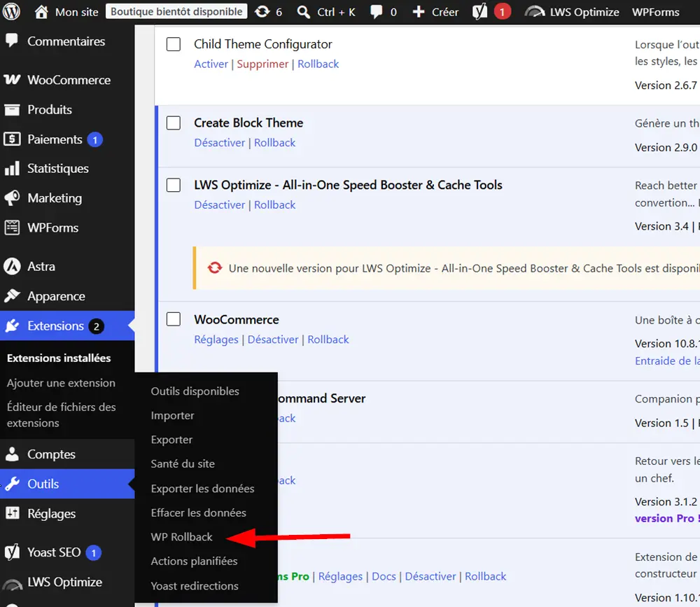Click the Commentaires sidebar icon

(12, 41)
